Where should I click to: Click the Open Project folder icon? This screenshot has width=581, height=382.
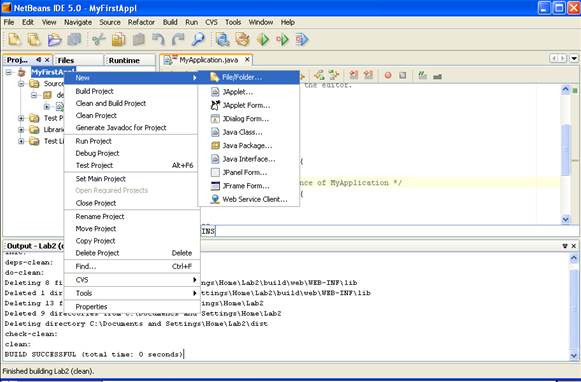pos(54,39)
